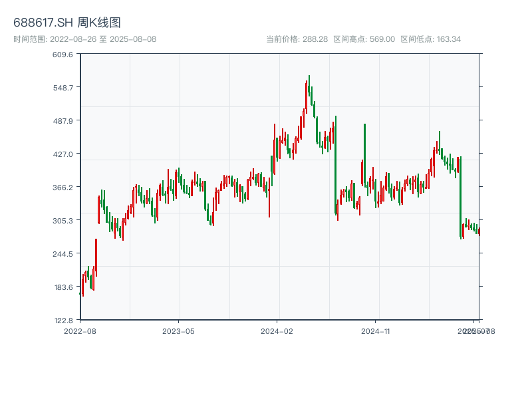Jump to the 2024-11 date label
The height and width of the screenshot is (399, 532).
[375, 331]
